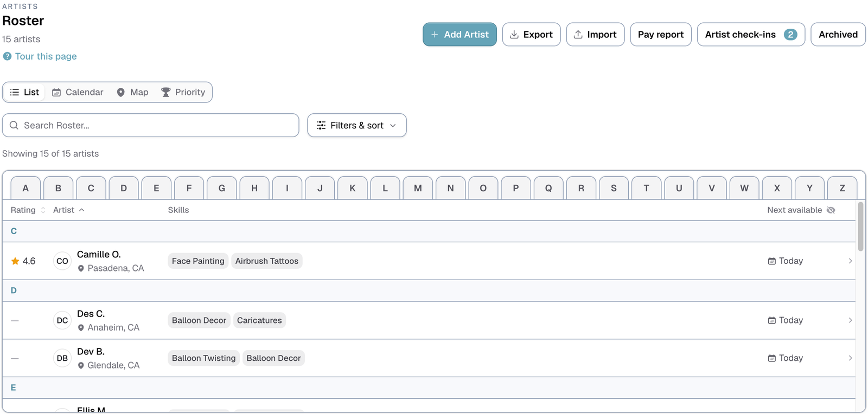The width and height of the screenshot is (868, 414).
Task: Click the sliders icon on Filters & sort
Action: coord(321,125)
